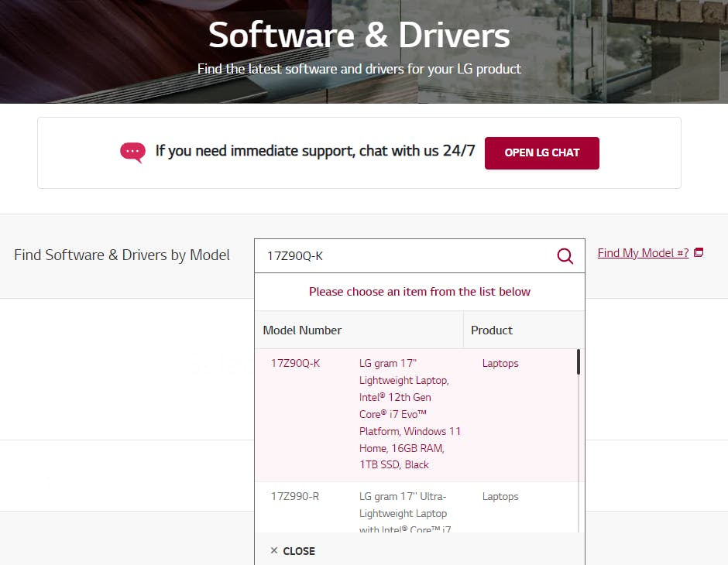Image resolution: width=728 pixels, height=565 pixels.
Task: Select the 17Z90Q-K model number
Action: 295,363
